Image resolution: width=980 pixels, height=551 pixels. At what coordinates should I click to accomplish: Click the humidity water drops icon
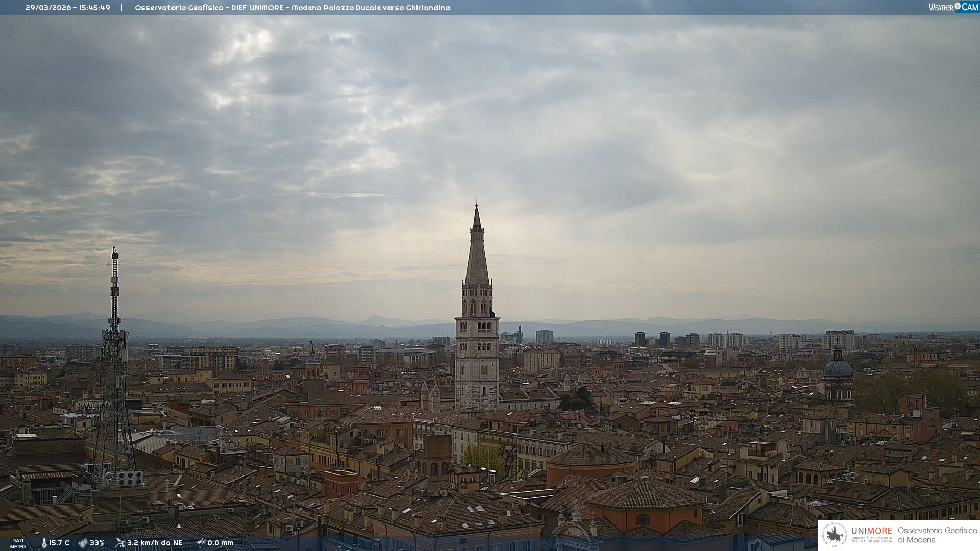tap(83, 543)
